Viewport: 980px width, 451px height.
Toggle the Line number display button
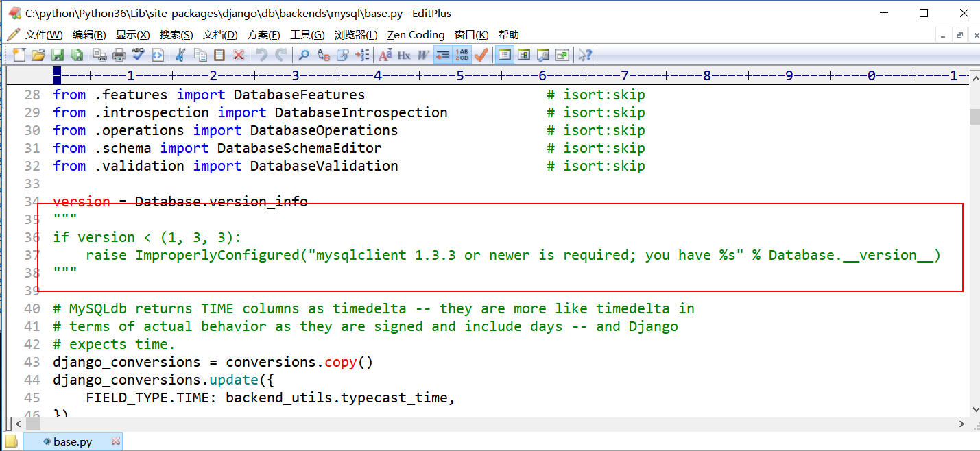(462, 55)
